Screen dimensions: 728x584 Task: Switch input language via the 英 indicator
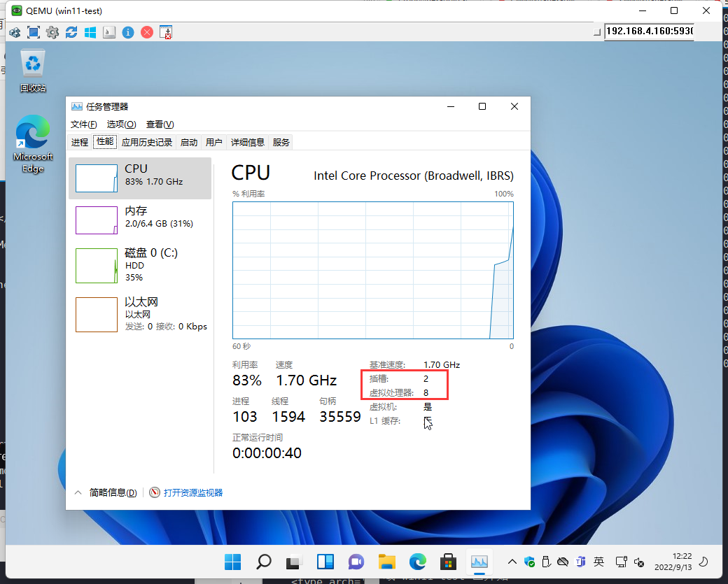[x=598, y=562]
